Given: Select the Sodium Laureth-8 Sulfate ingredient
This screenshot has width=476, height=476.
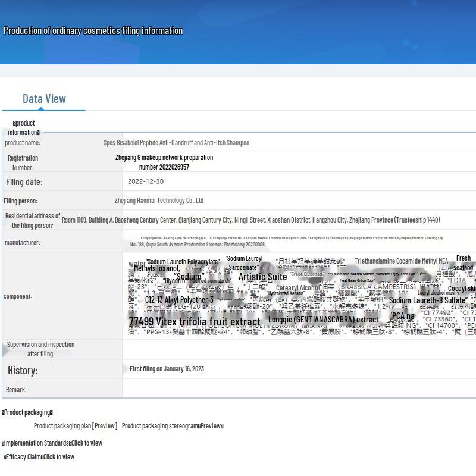Looking at the screenshot, I should pyautogui.click(x=428, y=300).
